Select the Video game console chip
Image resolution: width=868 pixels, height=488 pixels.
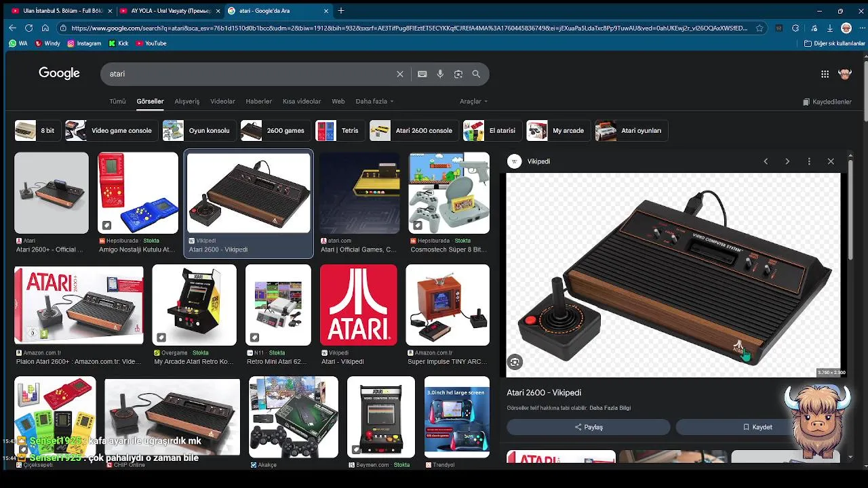tap(112, 131)
